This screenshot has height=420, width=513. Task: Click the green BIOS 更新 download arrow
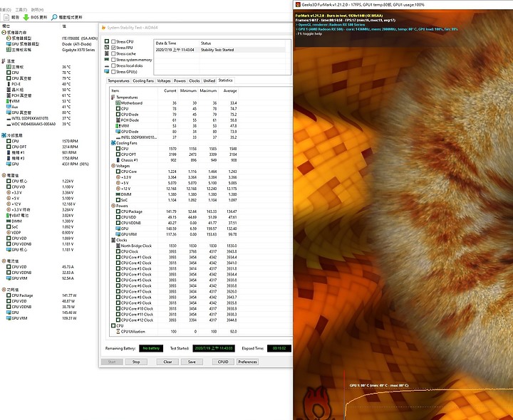(x=26, y=17)
